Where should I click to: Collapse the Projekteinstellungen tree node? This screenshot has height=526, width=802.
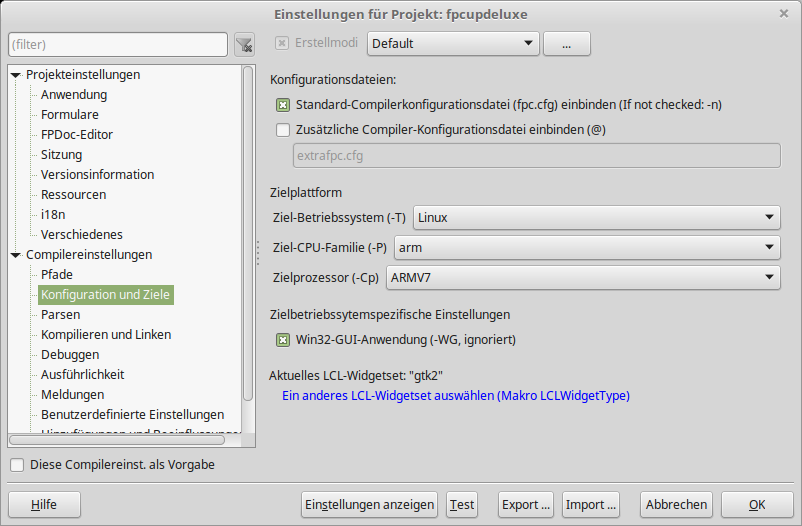[15, 75]
